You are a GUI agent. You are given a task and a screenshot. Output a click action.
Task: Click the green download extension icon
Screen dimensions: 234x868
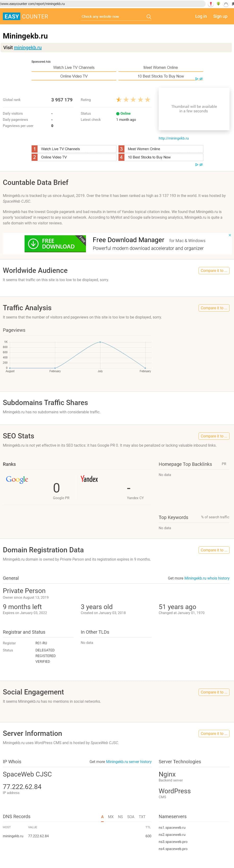click(218, 4)
